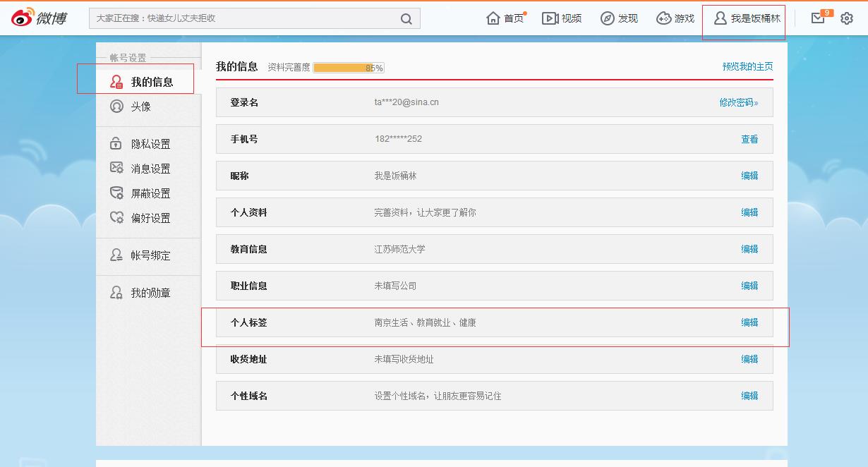868x467 pixels.
Task: Select the 隐私设置 lock icon in sidebar
Action: coord(117,142)
